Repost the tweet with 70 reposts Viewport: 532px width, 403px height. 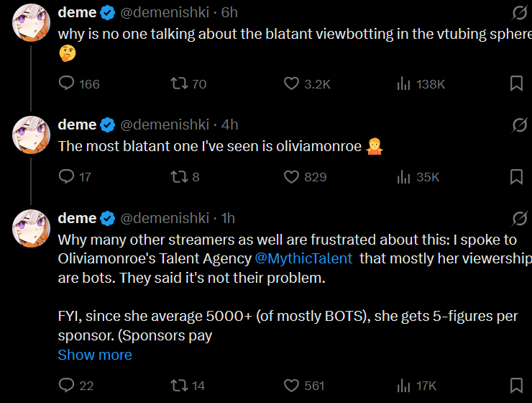tap(179, 84)
